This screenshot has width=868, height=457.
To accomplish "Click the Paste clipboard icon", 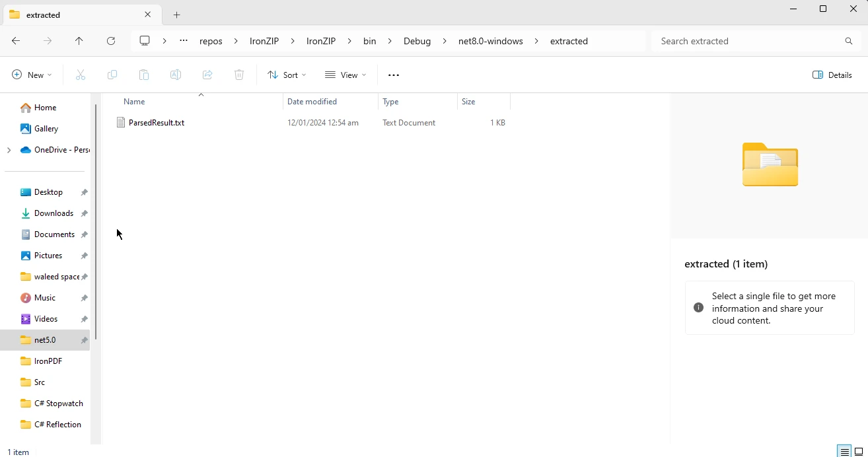I will pos(144,75).
